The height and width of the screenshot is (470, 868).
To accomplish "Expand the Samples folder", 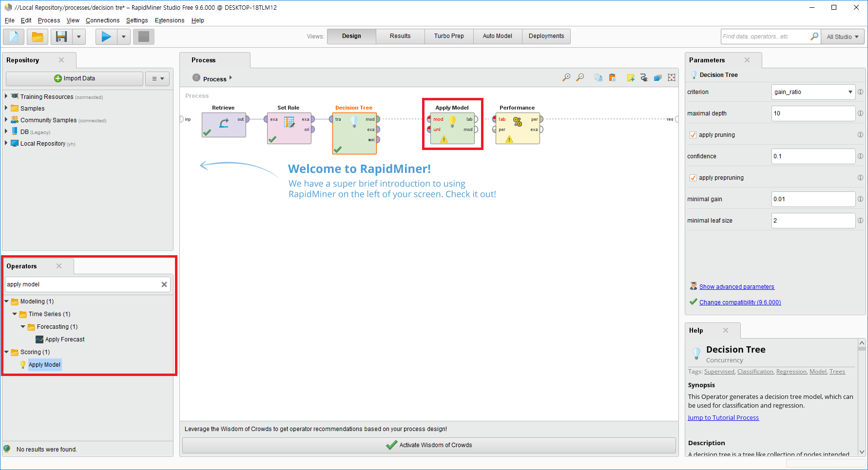I will pyautogui.click(x=6, y=108).
